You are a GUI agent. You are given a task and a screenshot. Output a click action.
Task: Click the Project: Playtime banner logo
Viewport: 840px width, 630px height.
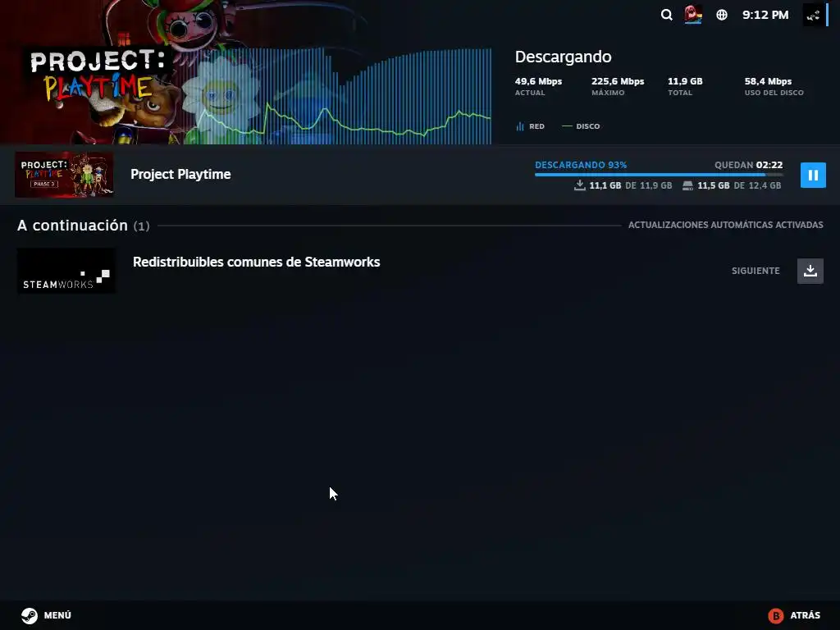98,75
